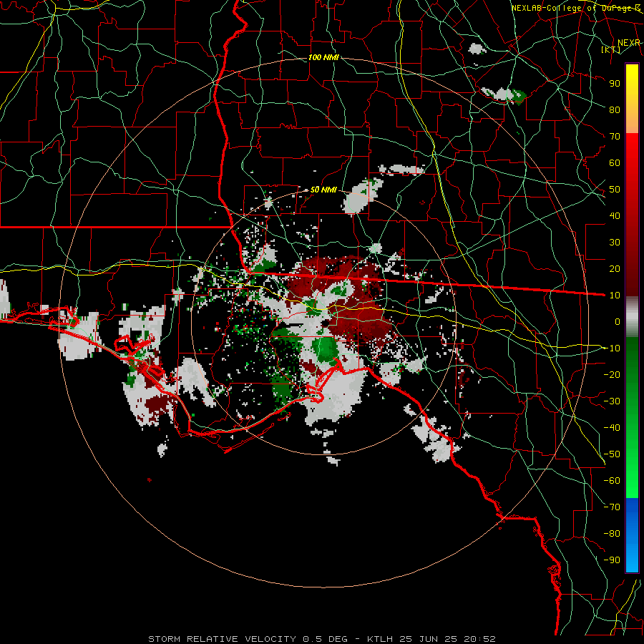This screenshot has height=644, width=644.
Task: Click the 0 value on velocity scale
Action: coord(618,322)
